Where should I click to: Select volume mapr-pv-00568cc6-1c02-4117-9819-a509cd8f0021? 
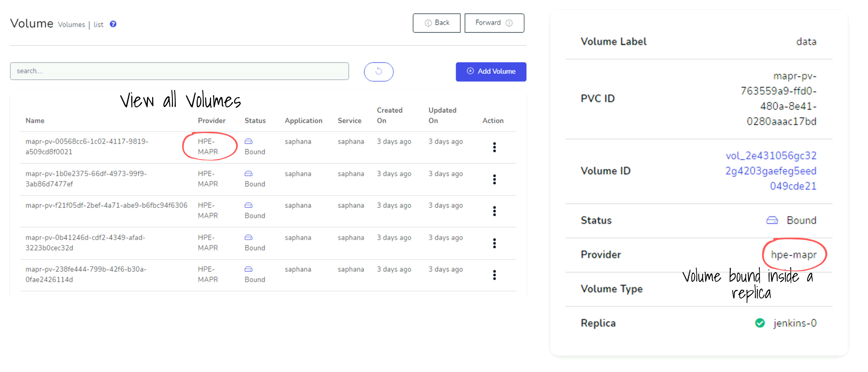click(87, 147)
